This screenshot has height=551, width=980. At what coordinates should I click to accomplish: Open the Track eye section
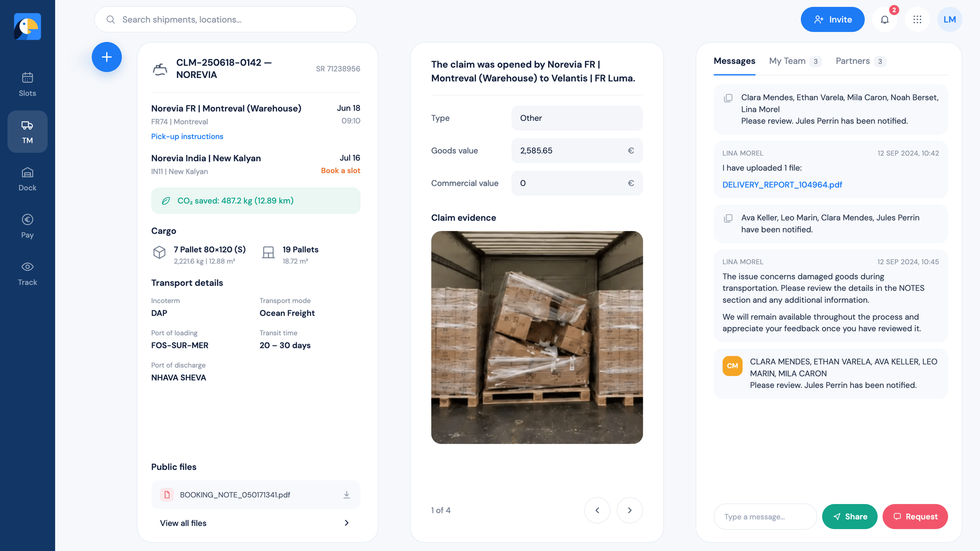(x=28, y=274)
